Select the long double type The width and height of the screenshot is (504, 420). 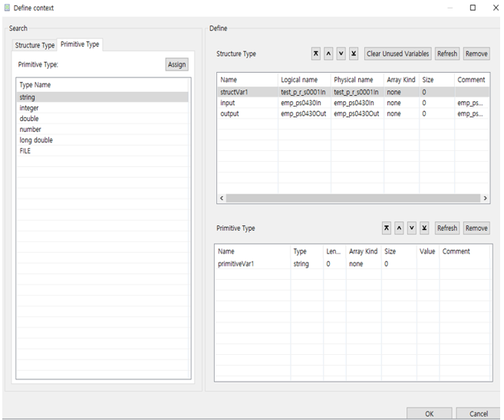click(x=36, y=140)
